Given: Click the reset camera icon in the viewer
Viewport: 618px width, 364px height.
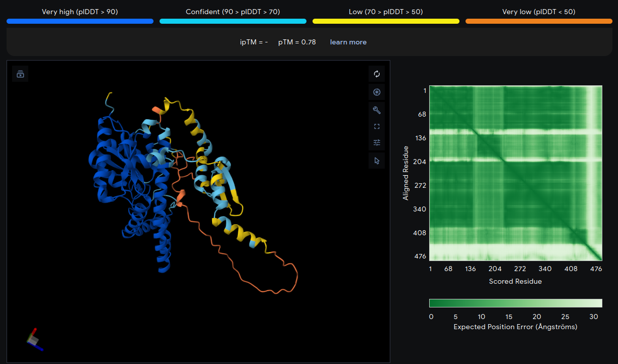Looking at the screenshot, I should (x=376, y=74).
